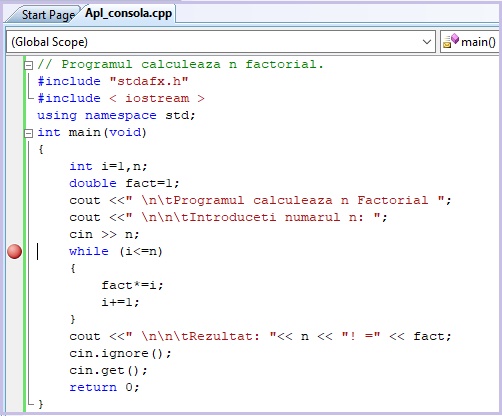
Task: Click the using namespace std; line
Action: [116, 115]
